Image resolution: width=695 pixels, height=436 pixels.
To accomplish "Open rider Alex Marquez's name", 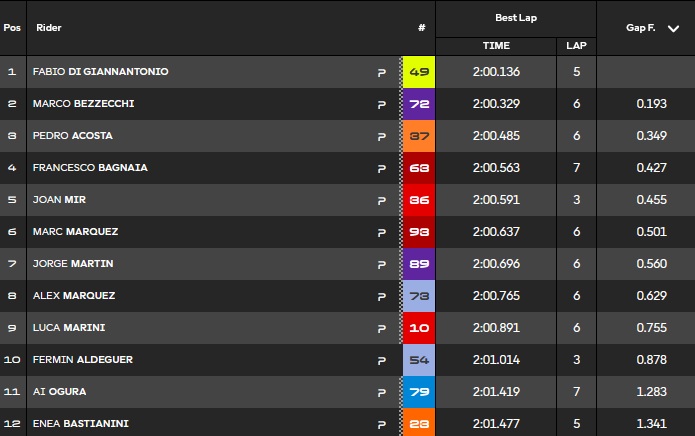I will (74, 296).
